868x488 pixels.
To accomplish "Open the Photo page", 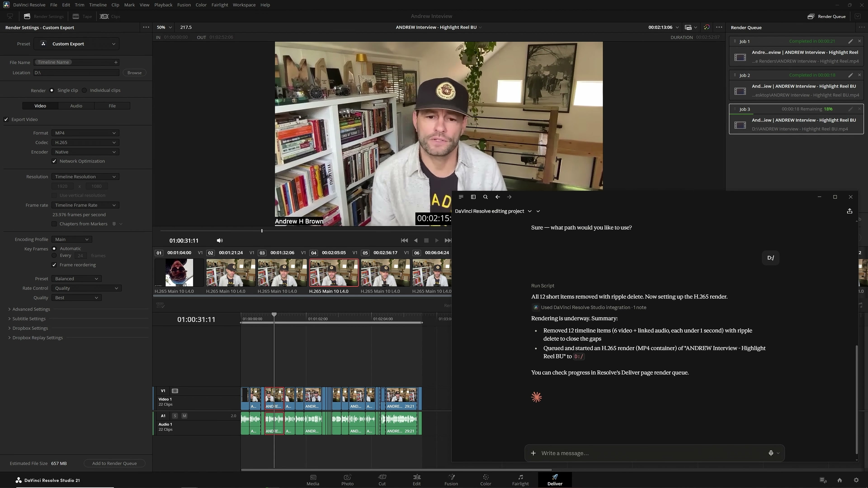I will (347, 480).
